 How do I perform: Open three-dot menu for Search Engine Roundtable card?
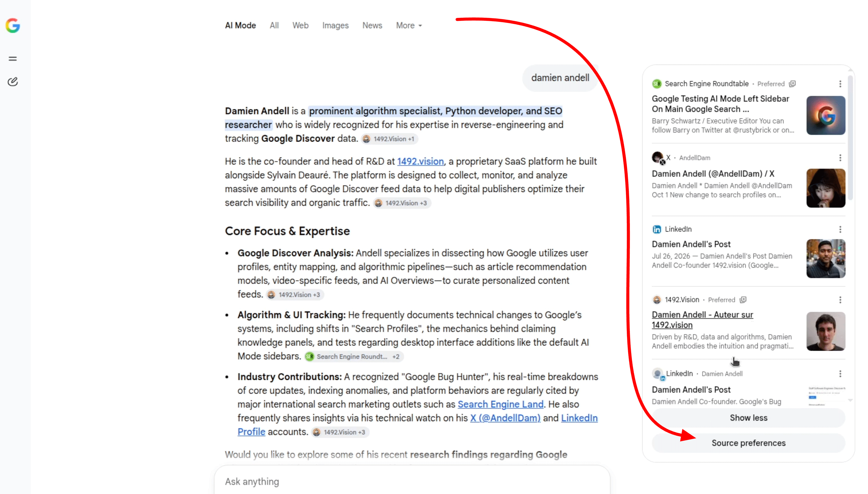840,84
